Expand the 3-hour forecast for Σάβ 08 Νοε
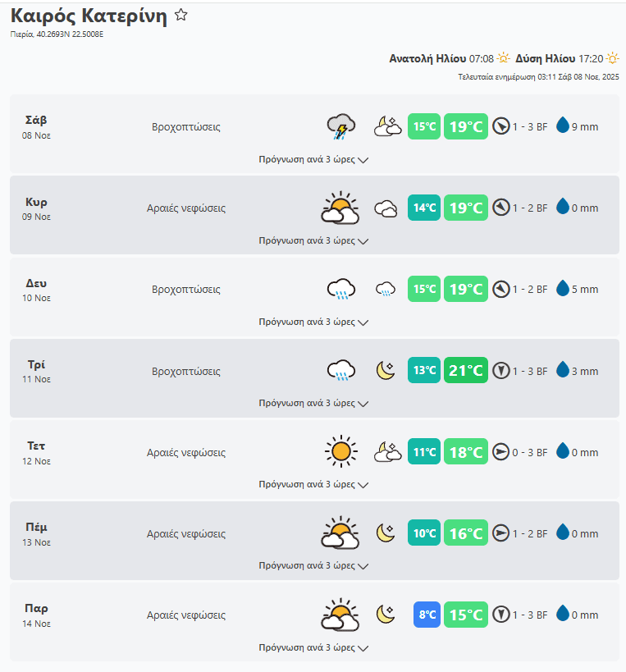Image resolution: width=626 pixels, height=672 pixels. pos(313,160)
